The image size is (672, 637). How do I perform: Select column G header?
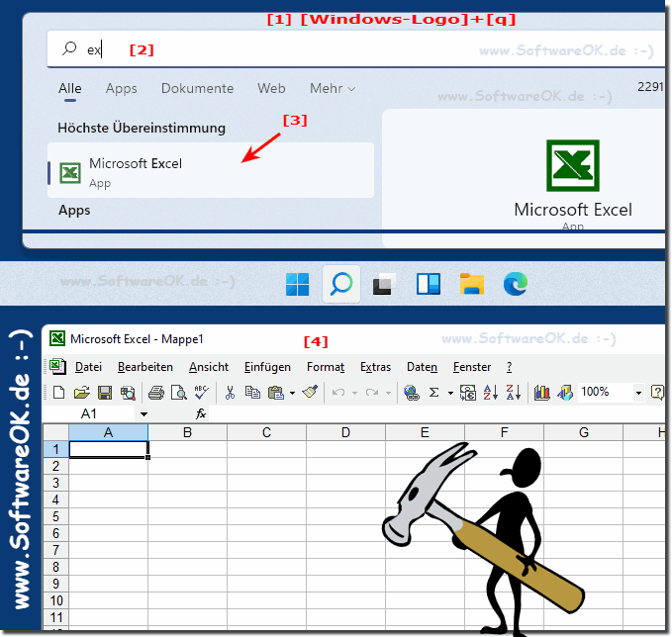coord(583,432)
